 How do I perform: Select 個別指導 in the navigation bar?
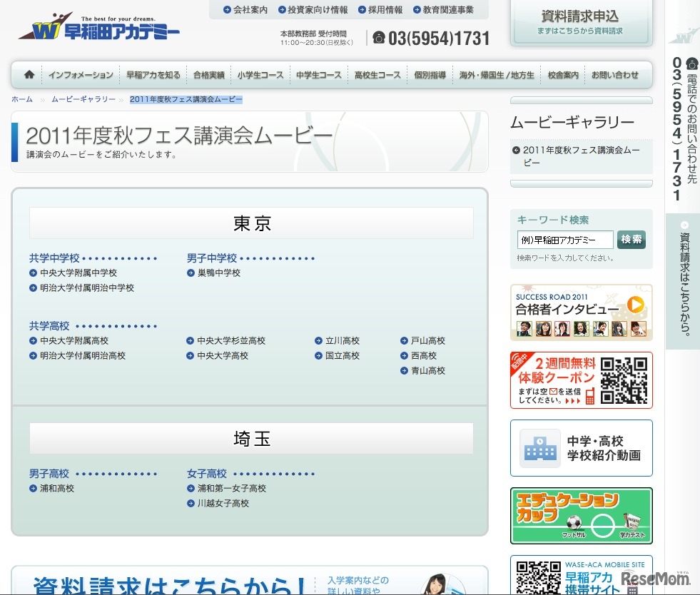point(430,75)
